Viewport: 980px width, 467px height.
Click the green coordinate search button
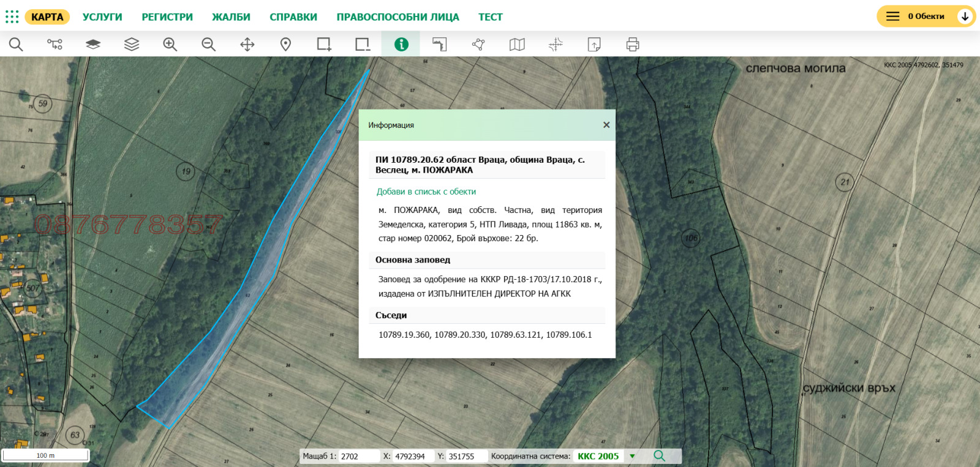(x=659, y=456)
